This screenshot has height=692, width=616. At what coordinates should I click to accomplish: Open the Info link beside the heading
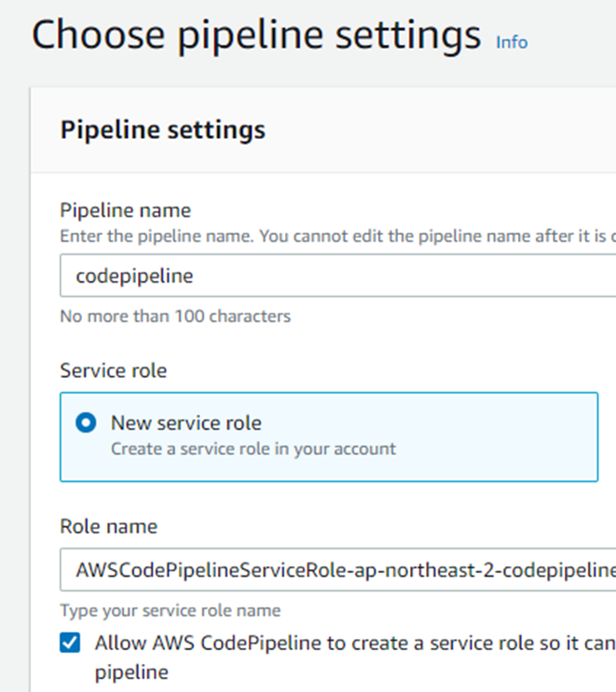point(511,42)
